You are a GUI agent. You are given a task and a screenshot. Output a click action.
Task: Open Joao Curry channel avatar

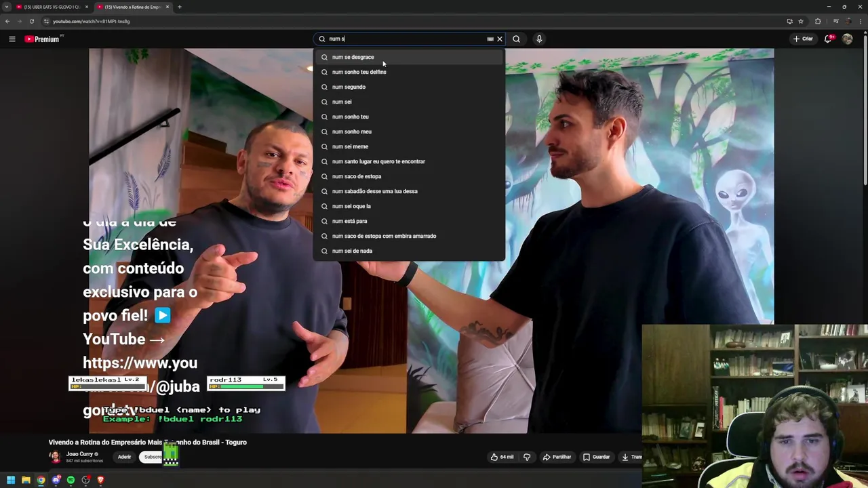point(54,457)
